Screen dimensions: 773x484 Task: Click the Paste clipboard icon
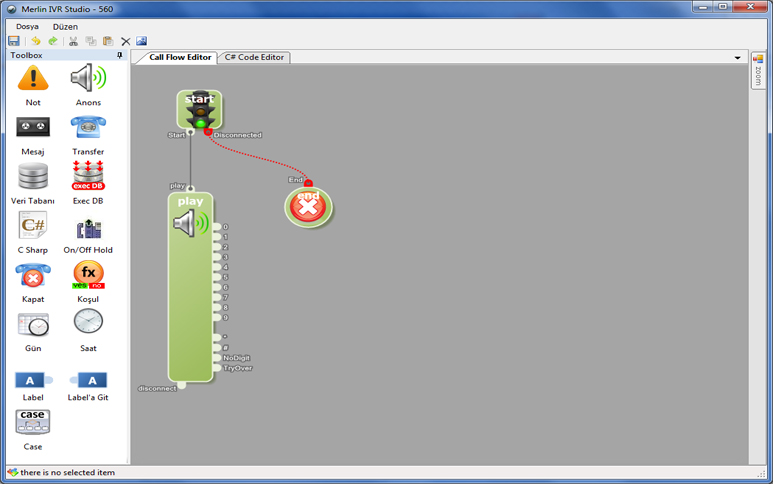(108, 41)
